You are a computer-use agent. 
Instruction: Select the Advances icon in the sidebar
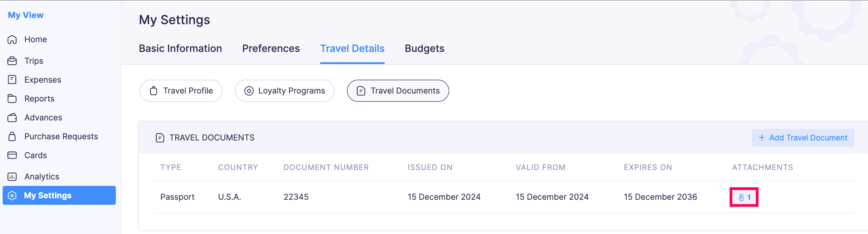point(12,117)
